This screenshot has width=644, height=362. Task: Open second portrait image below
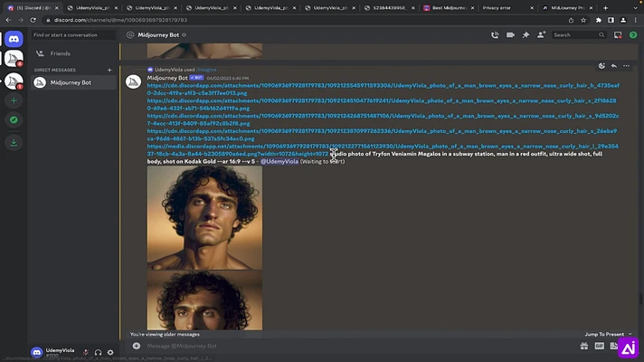pos(204,300)
